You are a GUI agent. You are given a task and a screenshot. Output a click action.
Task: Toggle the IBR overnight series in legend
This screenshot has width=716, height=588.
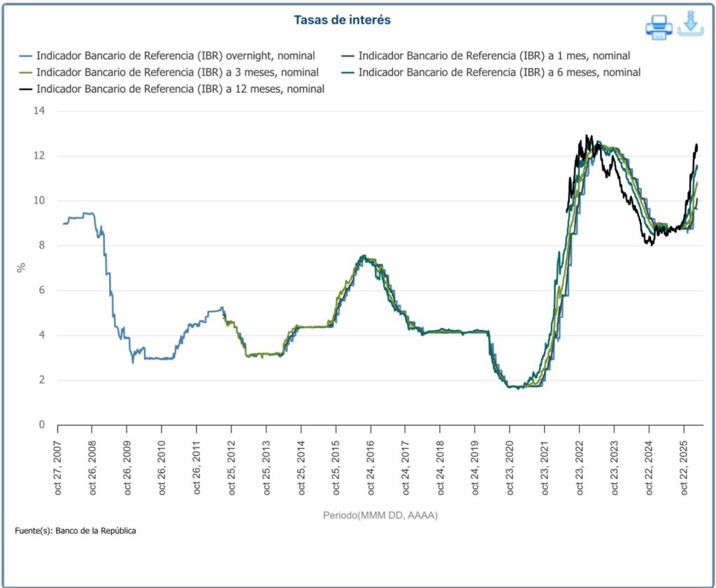coord(175,55)
